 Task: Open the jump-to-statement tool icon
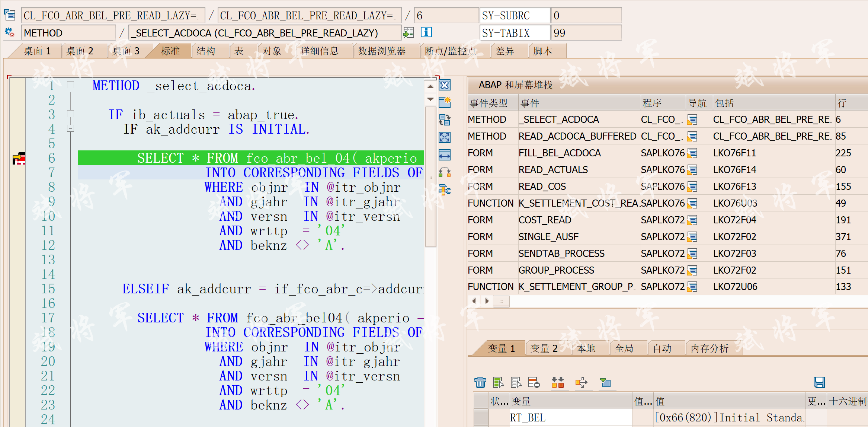445,172
